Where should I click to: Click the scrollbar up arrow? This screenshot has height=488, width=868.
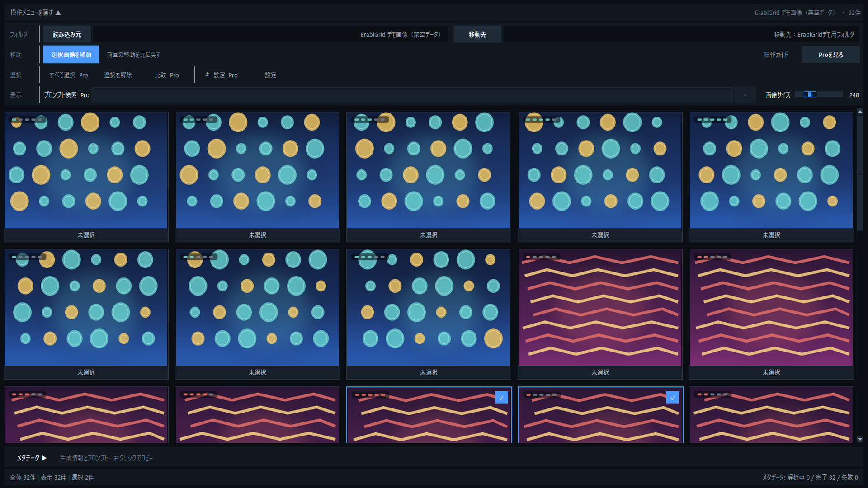point(860,111)
